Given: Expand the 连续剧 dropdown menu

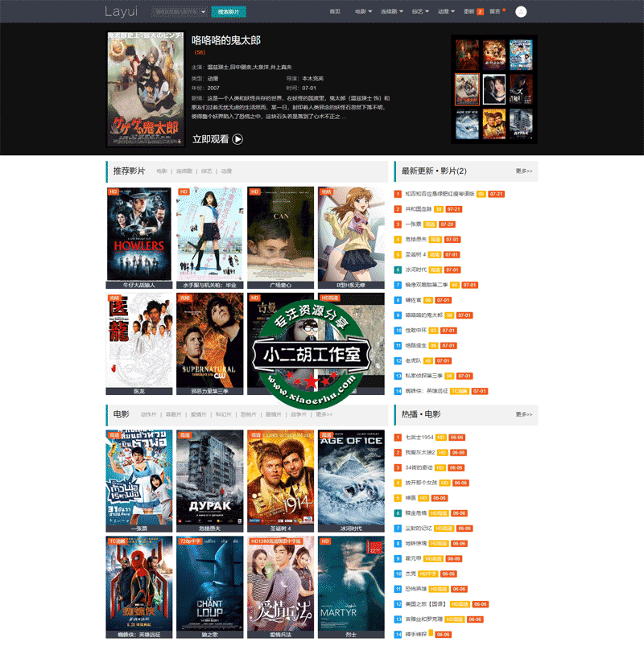Looking at the screenshot, I should [x=393, y=12].
